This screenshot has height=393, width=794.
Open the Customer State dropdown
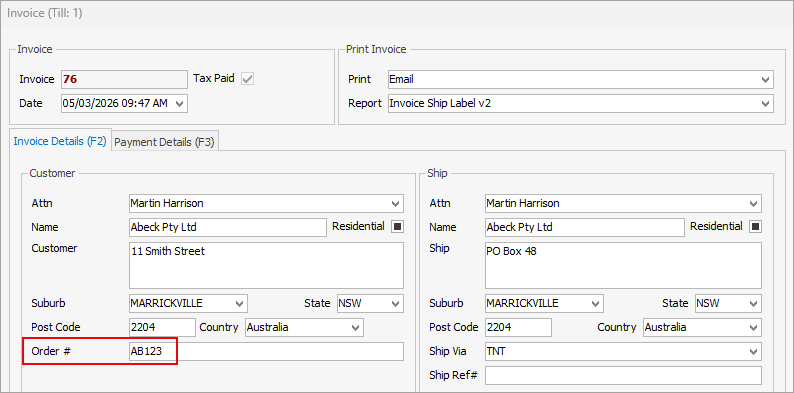tap(395, 303)
